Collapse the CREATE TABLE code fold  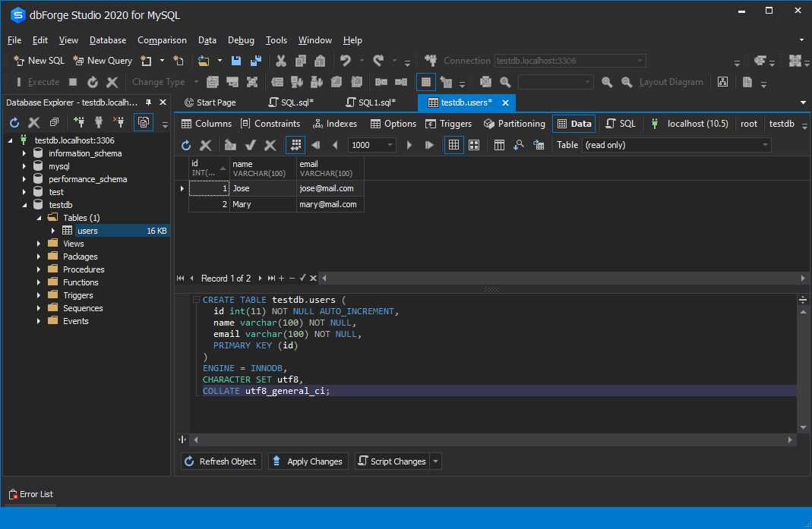click(196, 300)
